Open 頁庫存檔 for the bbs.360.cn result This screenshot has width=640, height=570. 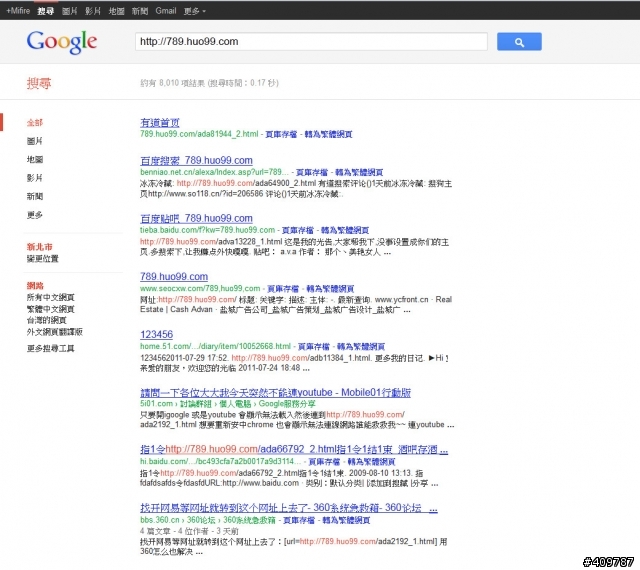(299, 520)
